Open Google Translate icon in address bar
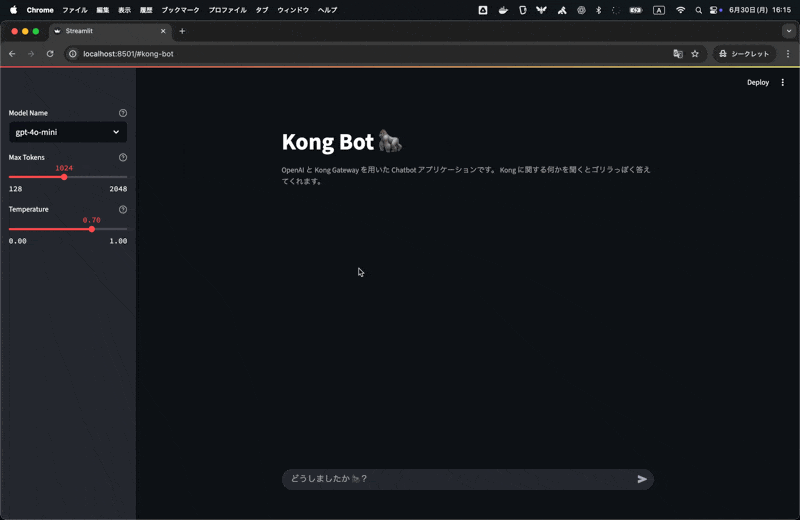Viewport: 800px width, 520px height. (678, 54)
